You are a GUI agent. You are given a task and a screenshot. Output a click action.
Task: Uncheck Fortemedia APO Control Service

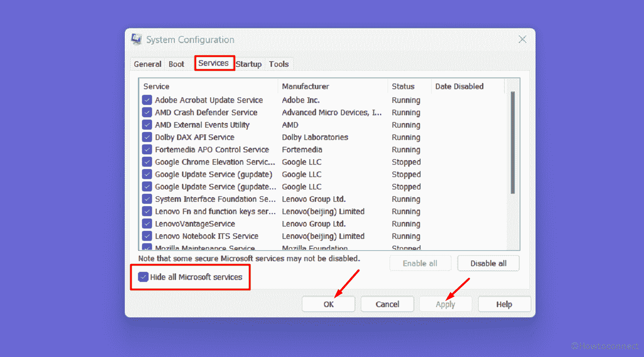point(147,149)
